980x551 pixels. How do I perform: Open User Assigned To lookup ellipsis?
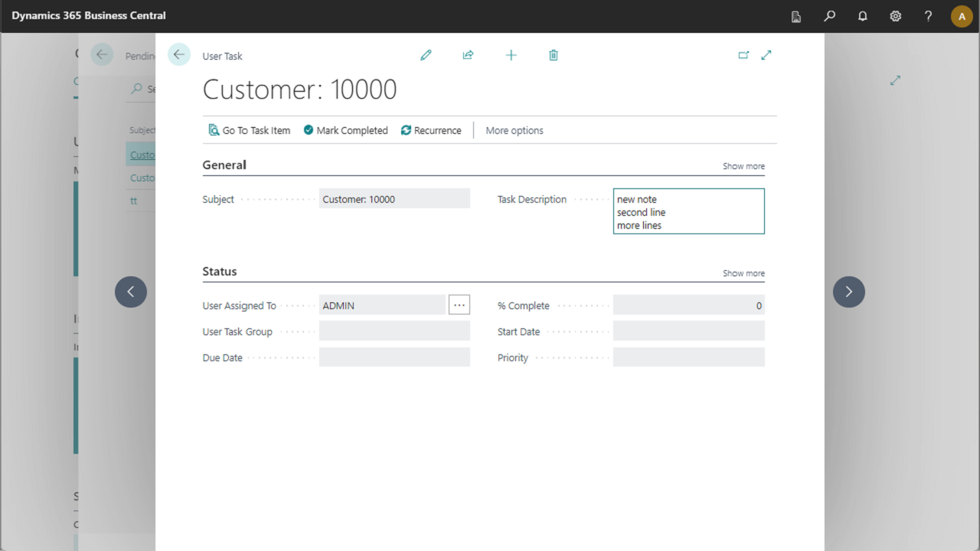459,305
